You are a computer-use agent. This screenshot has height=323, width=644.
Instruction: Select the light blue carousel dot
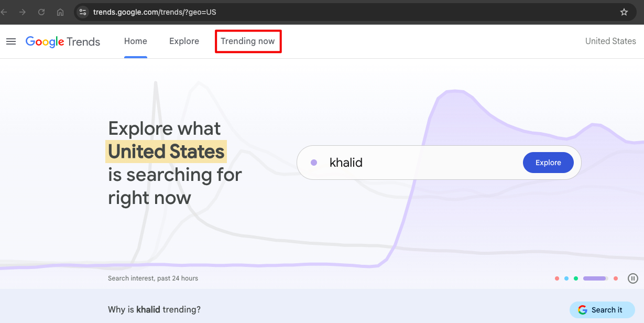566,278
